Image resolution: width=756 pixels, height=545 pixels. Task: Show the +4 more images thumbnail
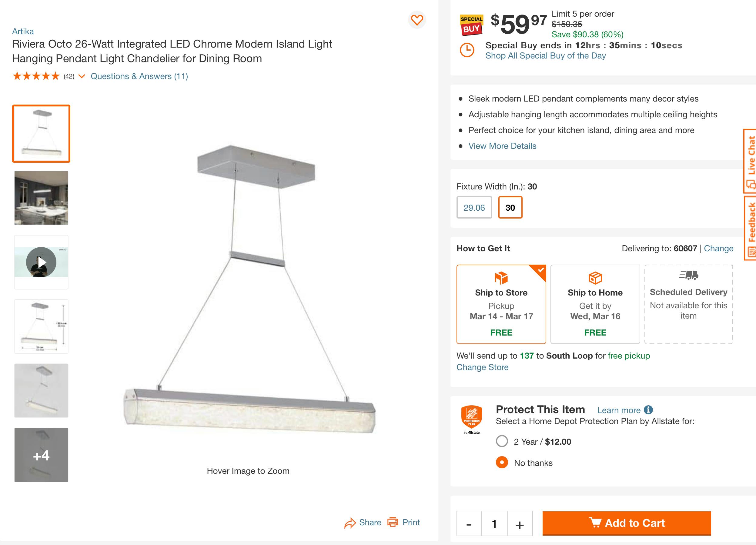tap(41, 455)
